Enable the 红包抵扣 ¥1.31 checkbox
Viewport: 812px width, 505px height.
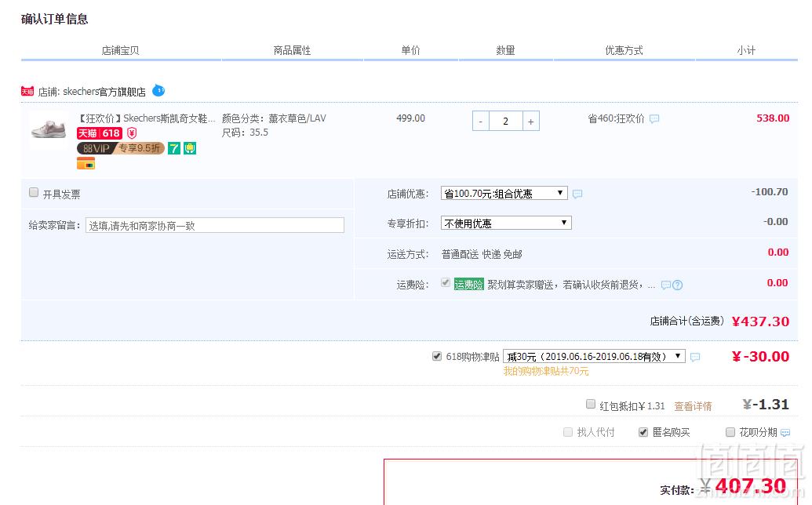[591, 404]
